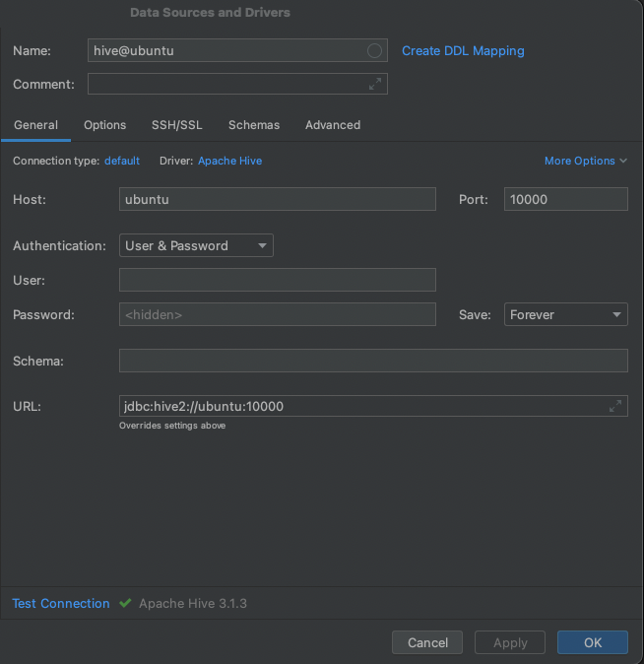644x664 pixels.
Task: Click Test Connection link
Action: click(x=61, y=604)
